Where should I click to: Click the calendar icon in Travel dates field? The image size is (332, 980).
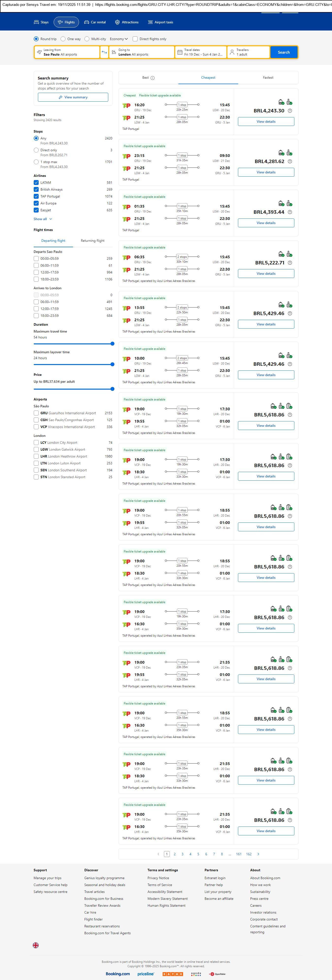180,52
